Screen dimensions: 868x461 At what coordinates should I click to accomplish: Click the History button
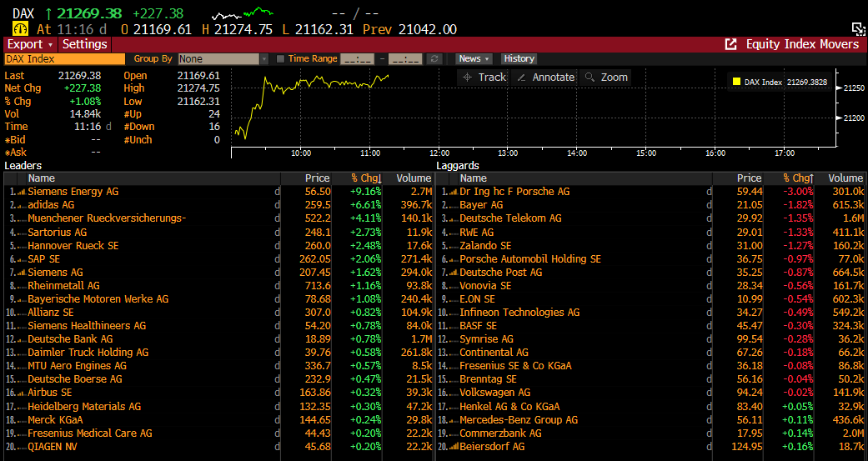point(519,59)
